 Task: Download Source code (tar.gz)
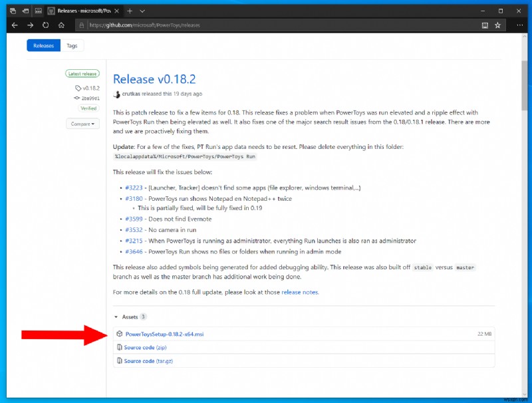pos(148,361)
